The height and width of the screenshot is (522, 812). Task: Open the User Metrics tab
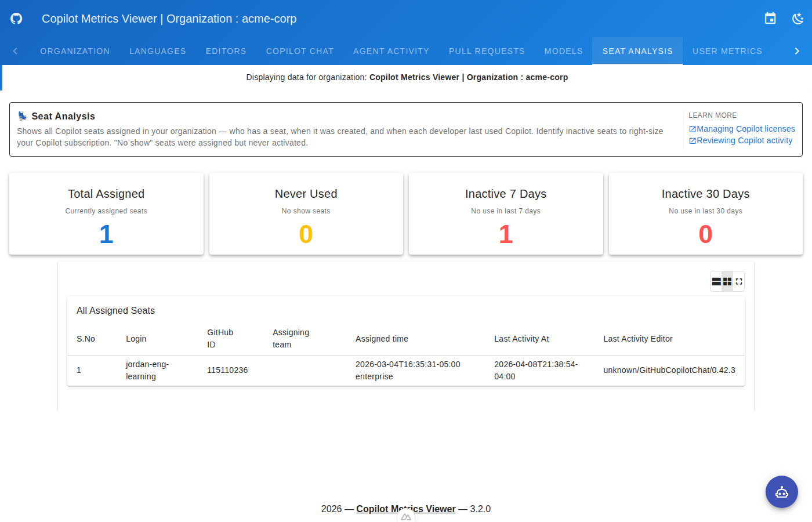click(727, 51)
